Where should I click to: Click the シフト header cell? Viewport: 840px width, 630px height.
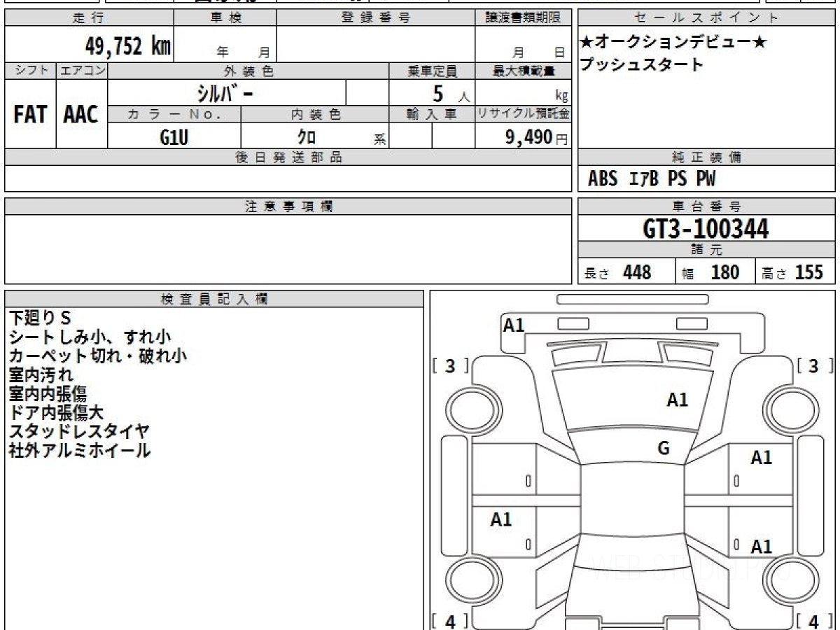coord(30,71)
